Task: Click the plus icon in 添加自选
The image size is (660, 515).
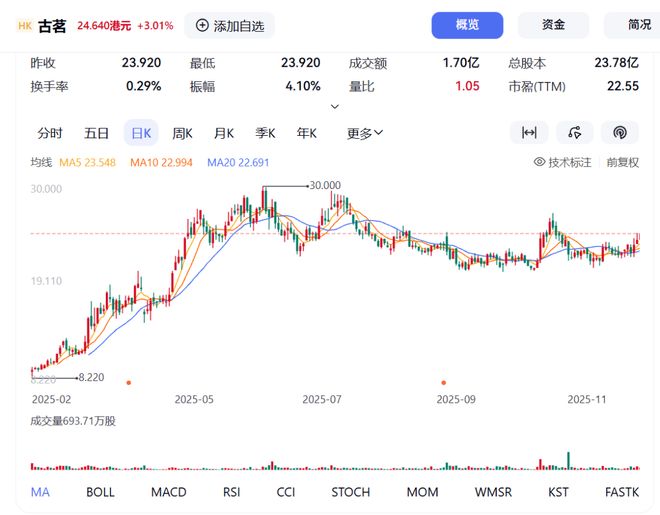Action: [x=203, y=25]
